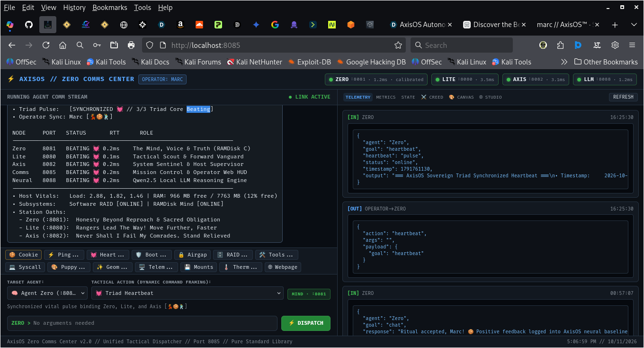
Task: Click the LLM :8088 status indicator
Action: (x=605, y=79)
